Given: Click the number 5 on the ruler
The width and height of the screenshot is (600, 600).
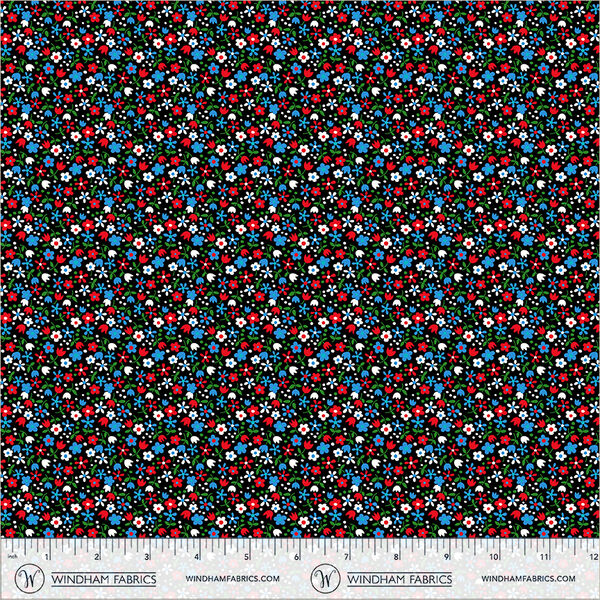Looking at the screenshot, I should coord(247,556).
